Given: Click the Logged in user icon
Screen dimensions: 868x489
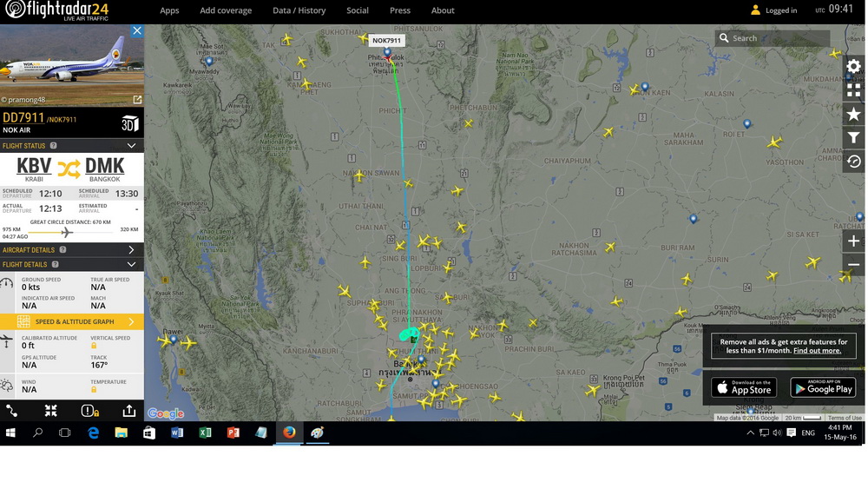Looking at the screenshot, I should coord(755,10).
